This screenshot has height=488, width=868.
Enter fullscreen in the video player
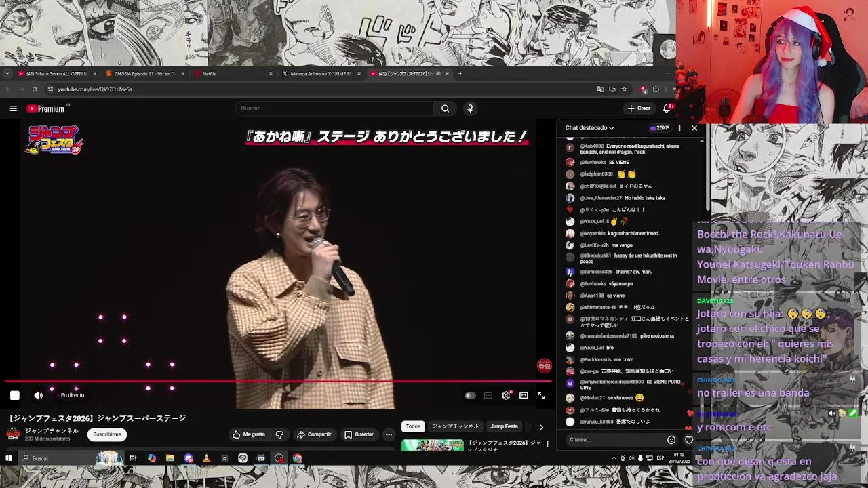click(x=541, y=395)
